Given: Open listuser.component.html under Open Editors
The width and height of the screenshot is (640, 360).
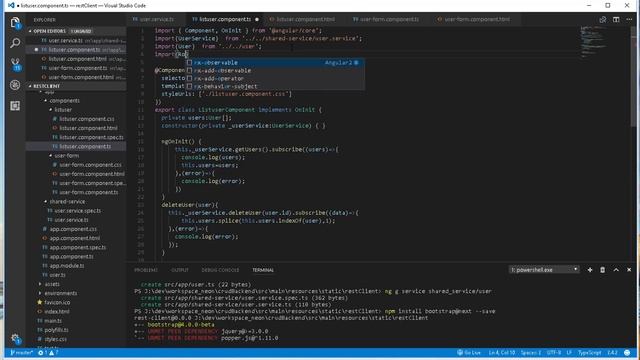Looking at the screenshot, I should 76,59.
